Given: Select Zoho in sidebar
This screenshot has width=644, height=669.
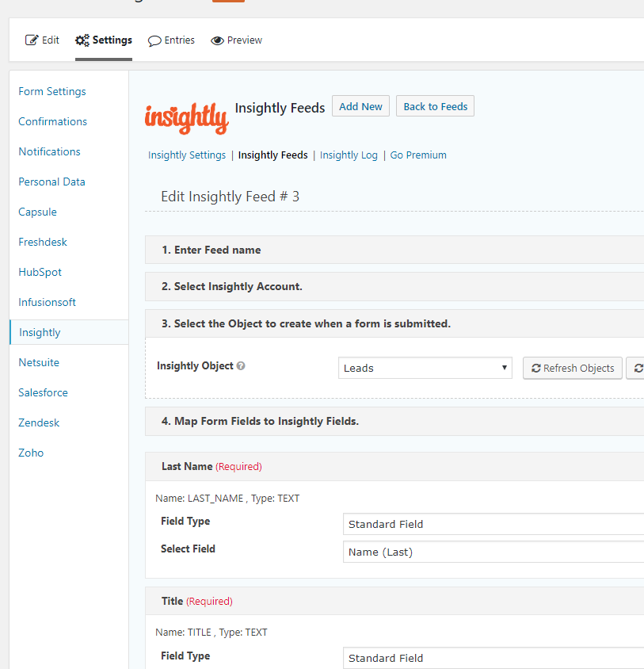Looking at the screenshot, I should click(31, 453).
